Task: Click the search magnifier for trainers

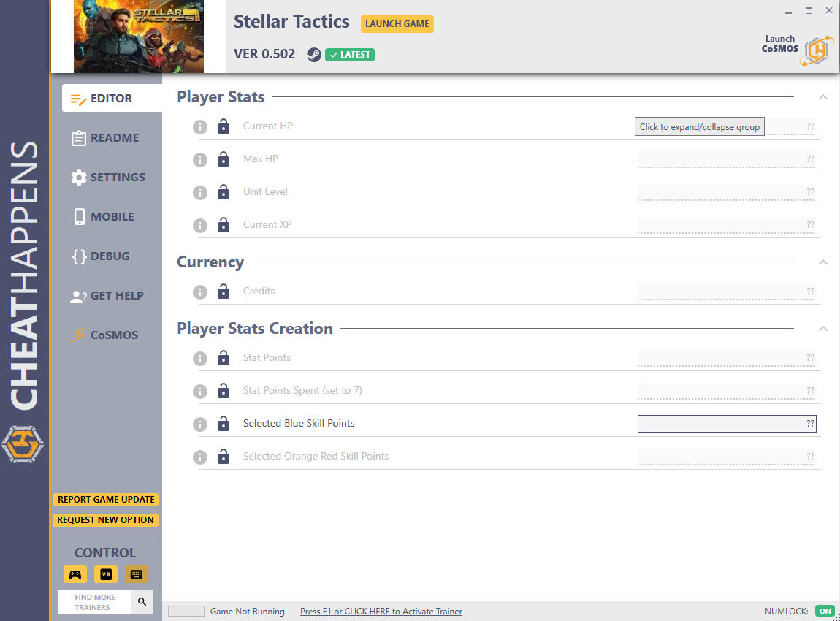Action: (142, 602)
